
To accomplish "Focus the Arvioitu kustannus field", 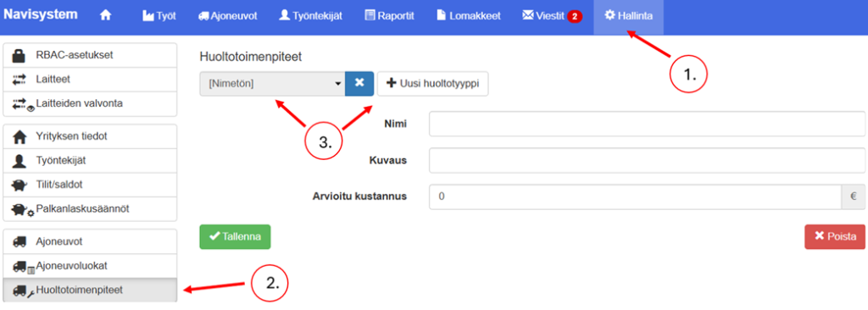I will click(636, 197).
